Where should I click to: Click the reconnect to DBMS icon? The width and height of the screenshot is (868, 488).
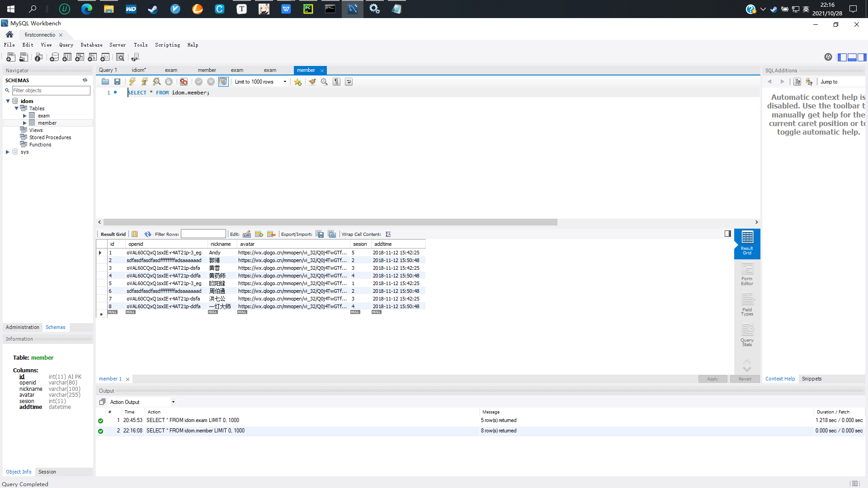click(135, 57)
